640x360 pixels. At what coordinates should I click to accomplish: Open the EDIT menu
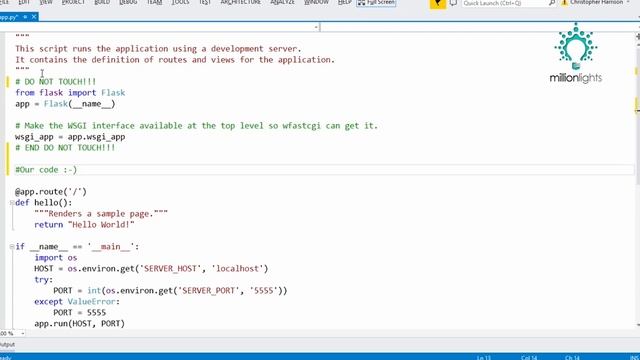point(24,2)
